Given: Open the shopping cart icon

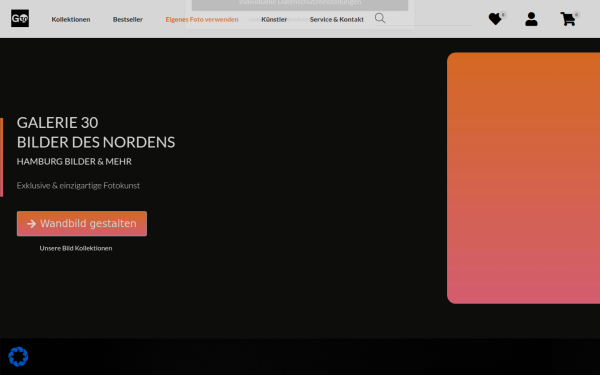Looking at the screenshot, I should 568,19.
